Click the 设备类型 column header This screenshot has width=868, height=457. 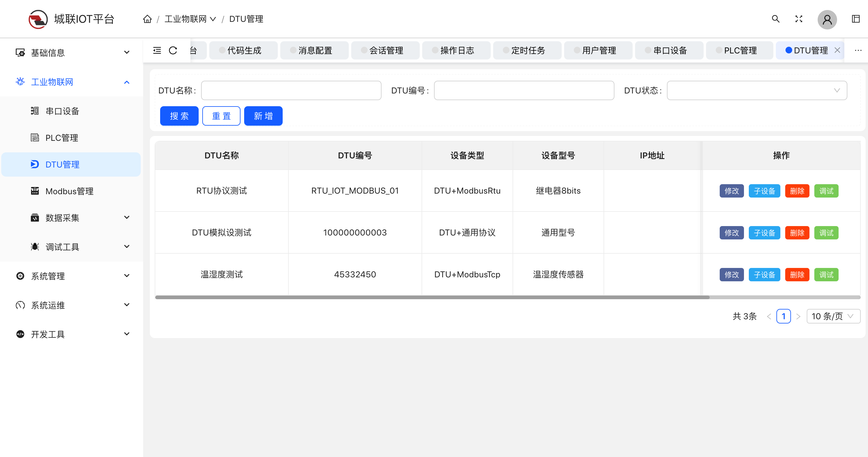(467, 155)
